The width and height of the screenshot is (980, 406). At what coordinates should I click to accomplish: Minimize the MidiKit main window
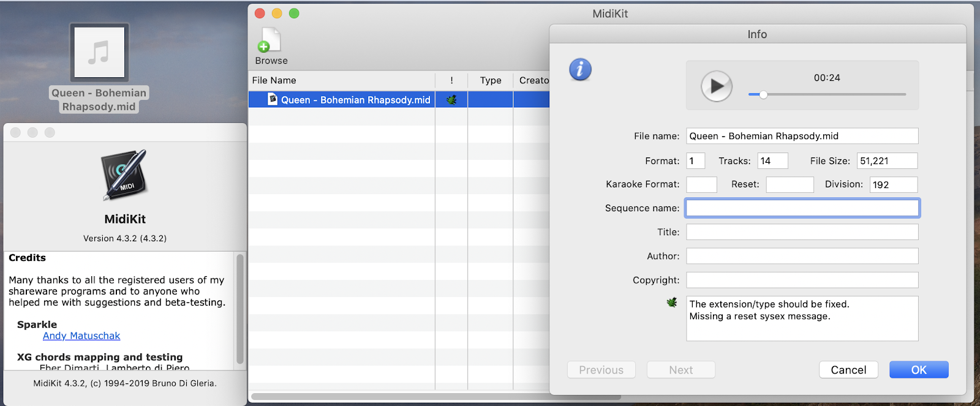pyautogui.click(x=277, y=13)
